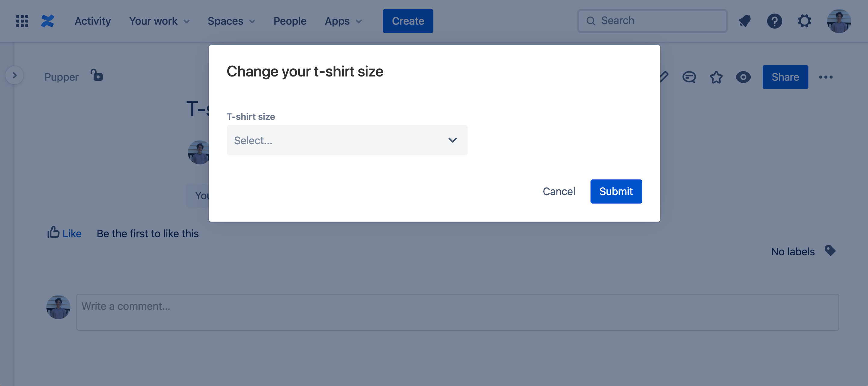Expand the Spaces dropdown
868x386 pixels.
pos(231,21)
